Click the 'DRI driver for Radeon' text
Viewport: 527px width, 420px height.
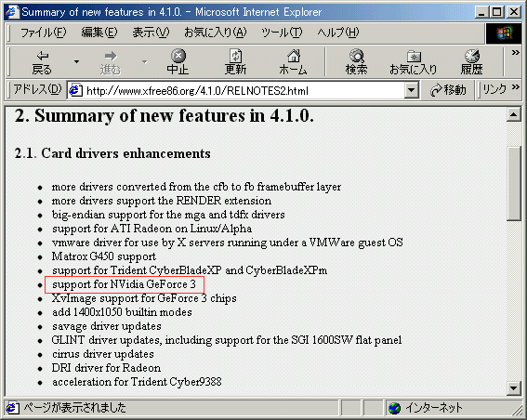(106, 368)
